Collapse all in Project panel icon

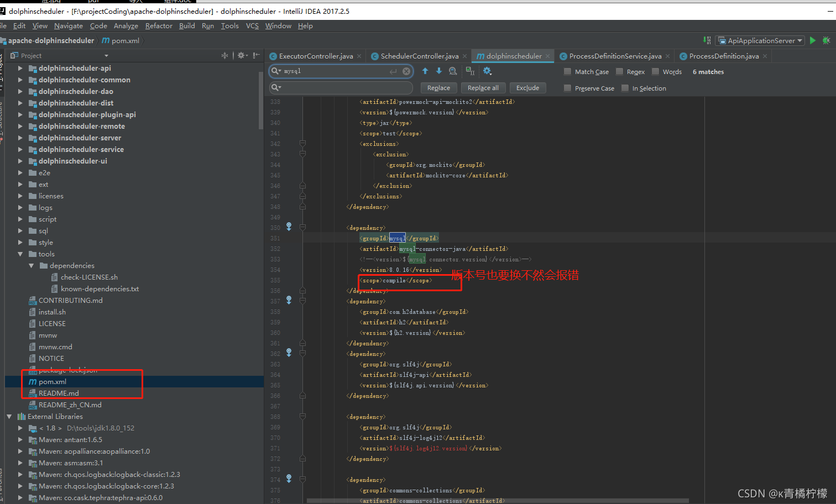[x=224, y=55]
